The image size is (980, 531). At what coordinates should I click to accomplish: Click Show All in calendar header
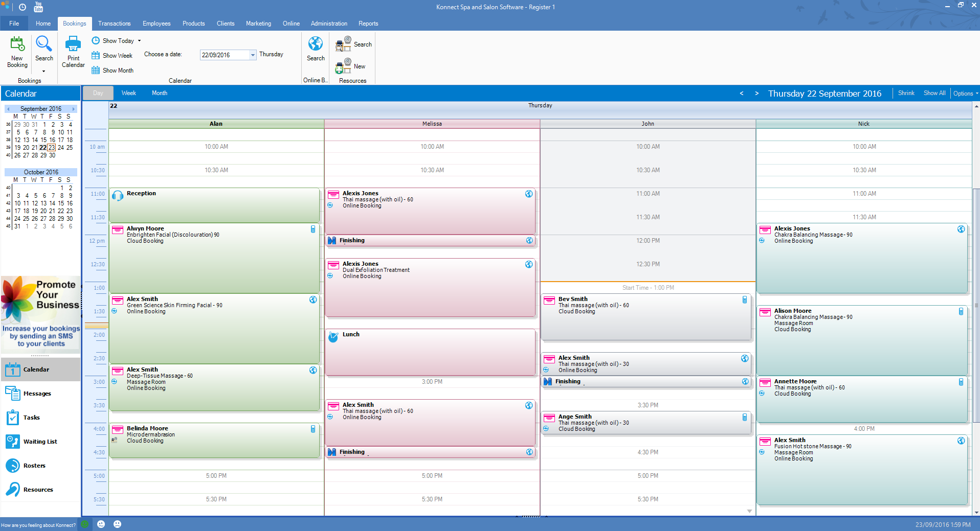934,93
